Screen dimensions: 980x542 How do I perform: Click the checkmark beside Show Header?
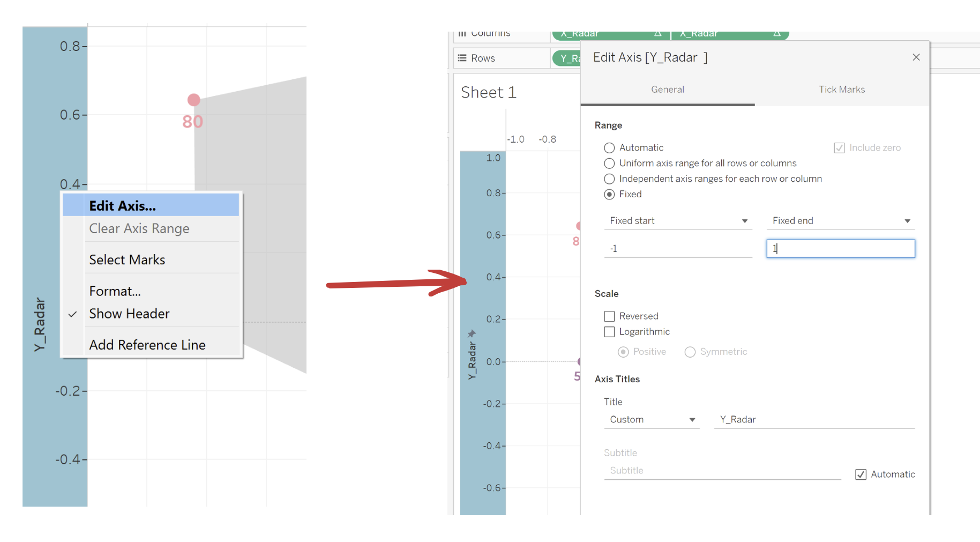click(x=73, y=314)
